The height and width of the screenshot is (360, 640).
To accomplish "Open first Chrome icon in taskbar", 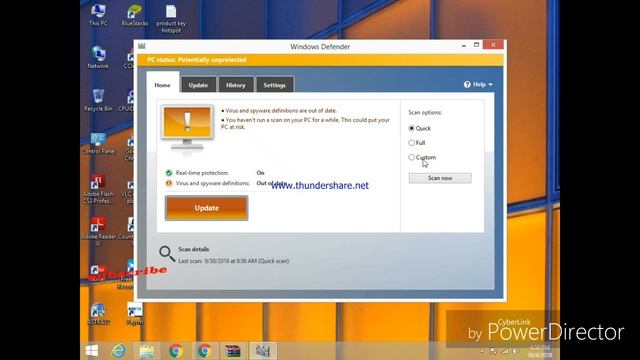I will coord(176,351).
